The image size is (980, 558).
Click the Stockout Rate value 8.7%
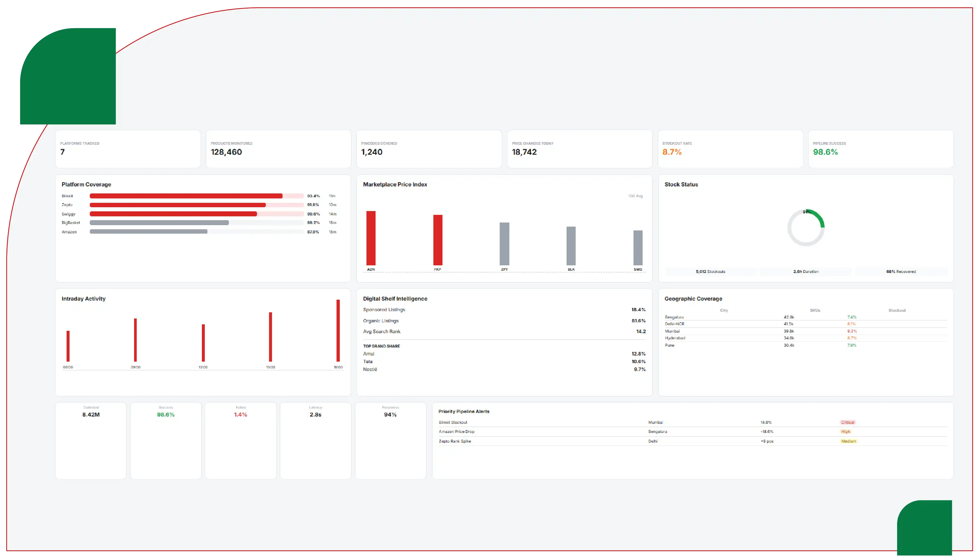pyautogui.click(x=672, y=152)
